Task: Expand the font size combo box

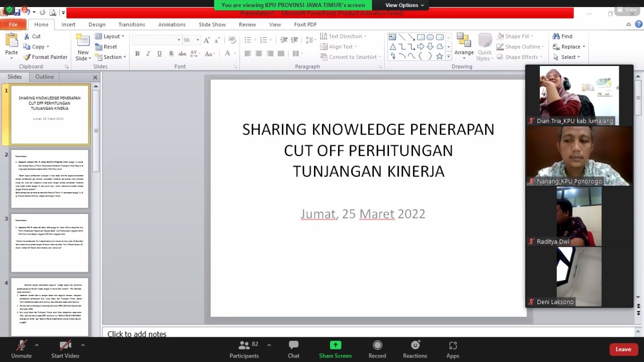Action: point(198,40)
